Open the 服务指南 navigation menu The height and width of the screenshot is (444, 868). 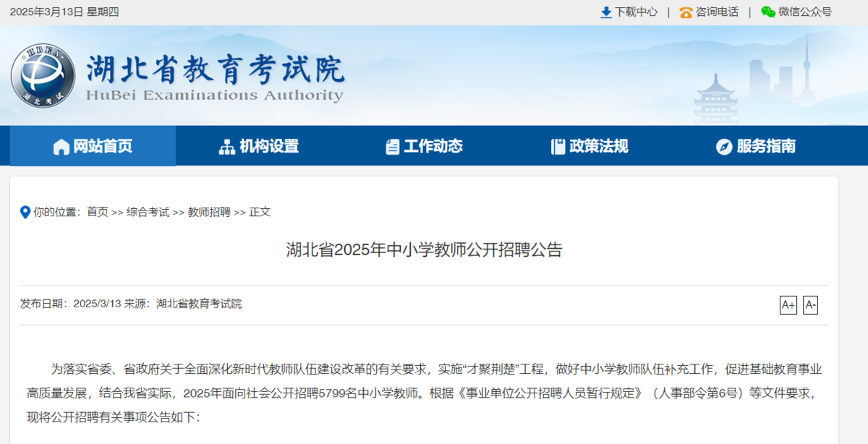pos(756,146)
